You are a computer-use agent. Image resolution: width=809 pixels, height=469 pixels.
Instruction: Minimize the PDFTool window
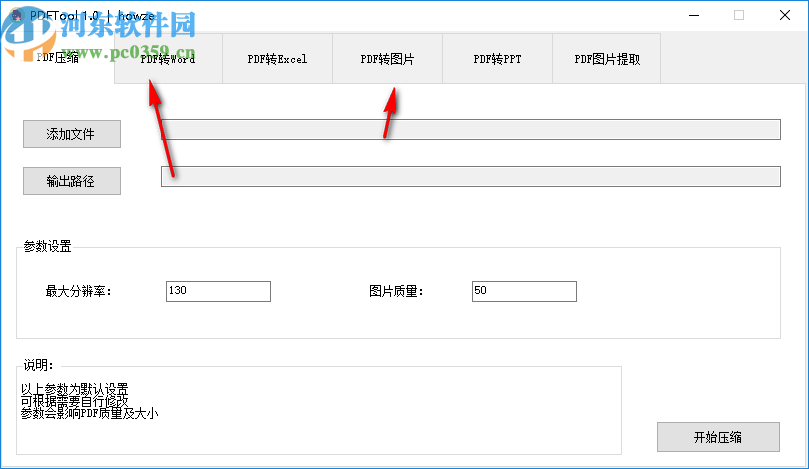tap(694, 15)
